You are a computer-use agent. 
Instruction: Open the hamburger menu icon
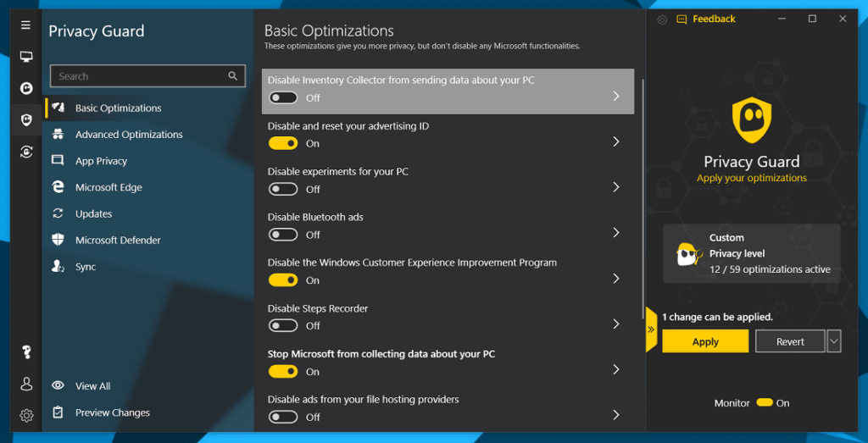coord(26,25)
